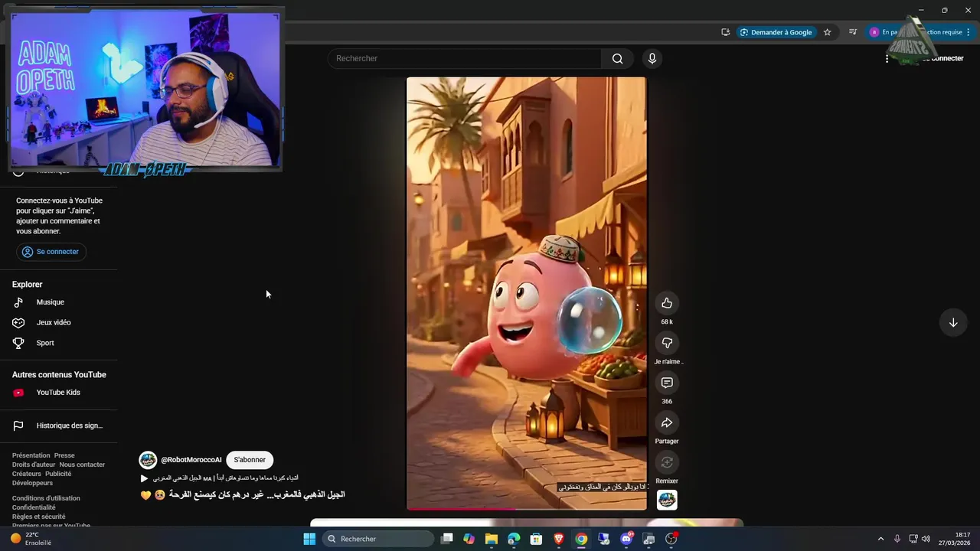This screenshot has height=551, width=980.
Task: Open Discord from the taskbar
Action: coord(626,539)
